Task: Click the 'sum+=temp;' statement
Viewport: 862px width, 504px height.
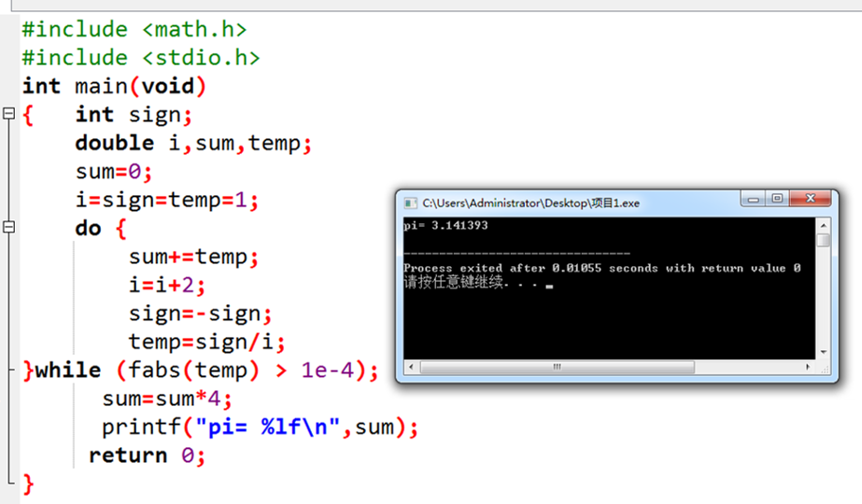Action: 193,258
